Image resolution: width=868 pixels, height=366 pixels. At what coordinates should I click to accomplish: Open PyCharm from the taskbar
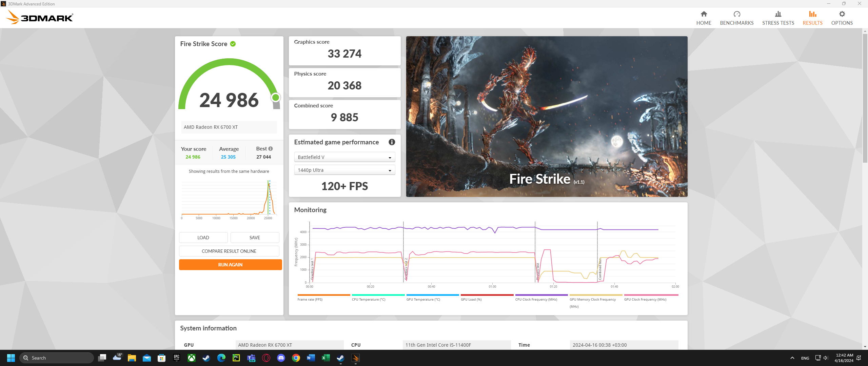236,358
